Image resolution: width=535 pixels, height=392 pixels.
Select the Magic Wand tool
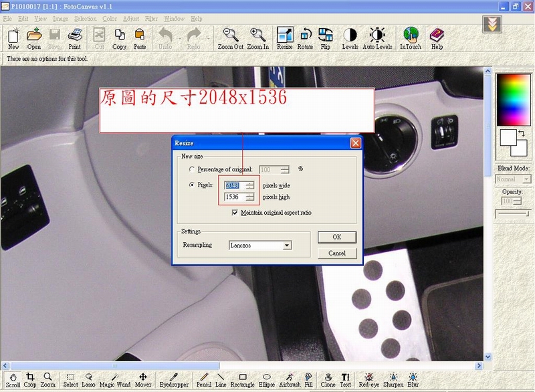tap(115, 380)
